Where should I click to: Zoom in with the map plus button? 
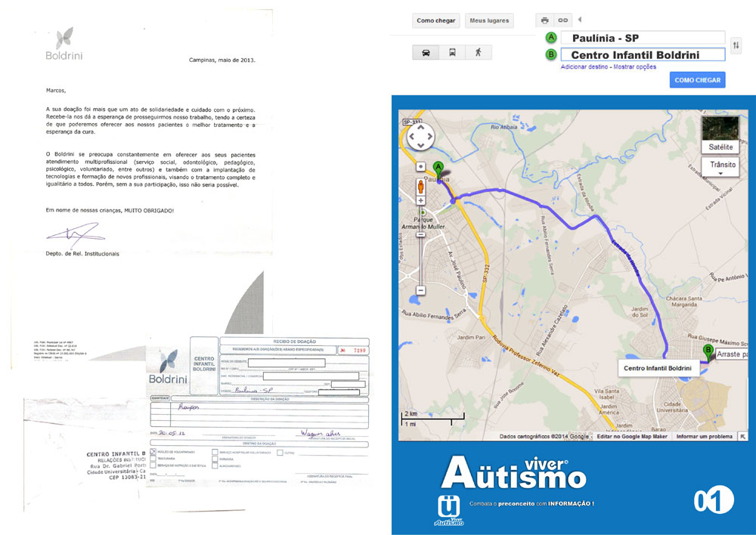pyautogui.click(x=420, y=201)
